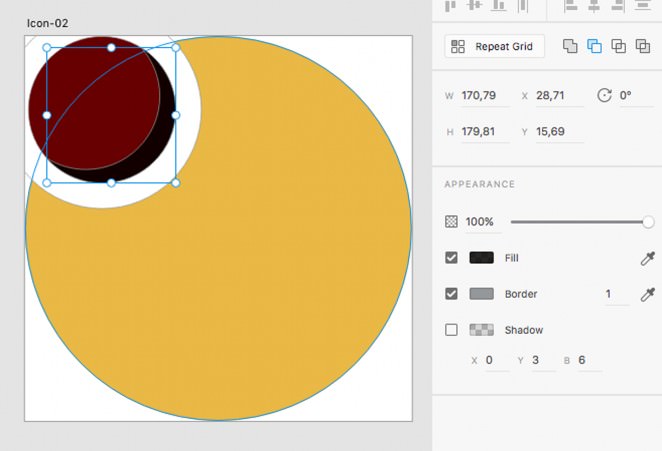Screen dimensions: 662x451
Task: Click the bottom-right selection handle
Action: [176, 183]
